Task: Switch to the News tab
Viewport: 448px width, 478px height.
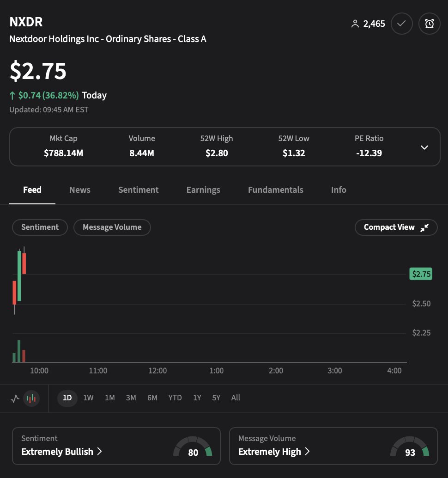Action: pyautogui.click(x=79, y=190)
